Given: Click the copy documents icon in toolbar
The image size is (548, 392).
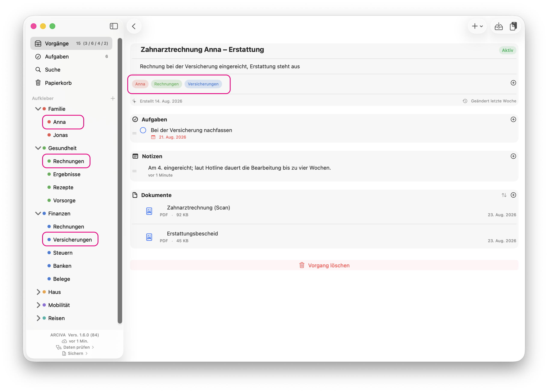Looking at the screenshot, I should 513,26.
